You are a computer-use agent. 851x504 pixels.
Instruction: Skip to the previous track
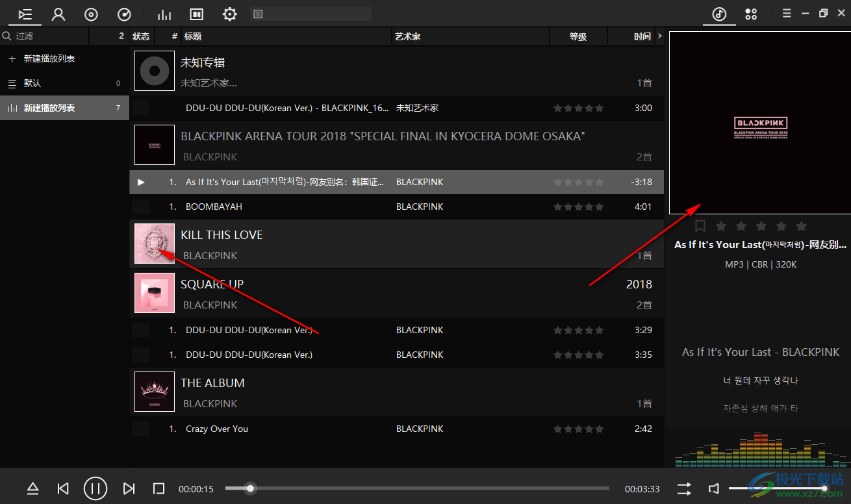[63, 488]
